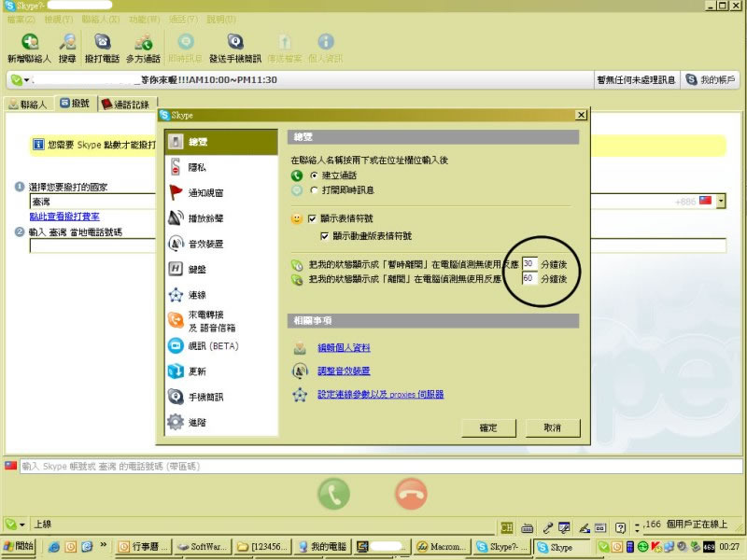The image size is (747, 560).
Task: Expand the country dropdown arrow beside +886
Action: (721, 201)
